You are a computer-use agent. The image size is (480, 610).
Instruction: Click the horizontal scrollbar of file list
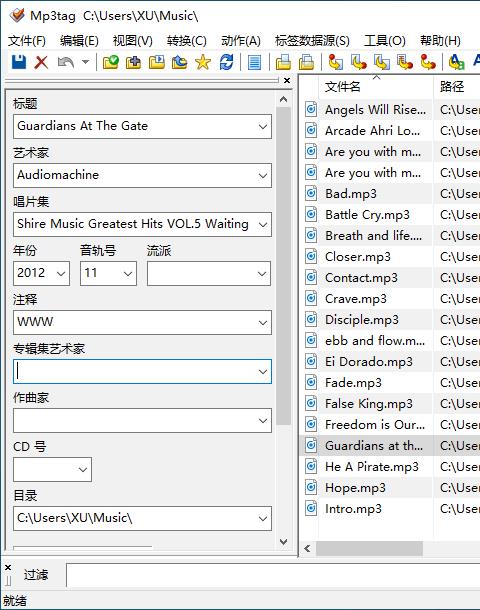click(x=369, y=549)
